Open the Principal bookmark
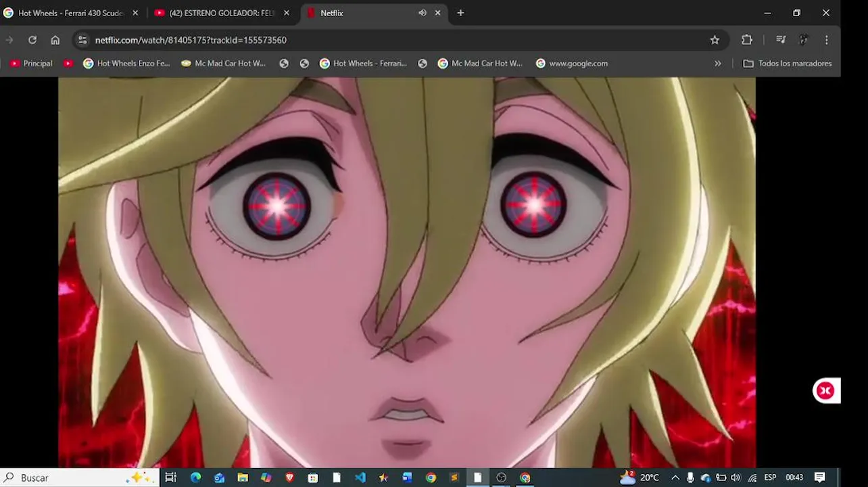This screenshot has width=868, height=487. 31,63
